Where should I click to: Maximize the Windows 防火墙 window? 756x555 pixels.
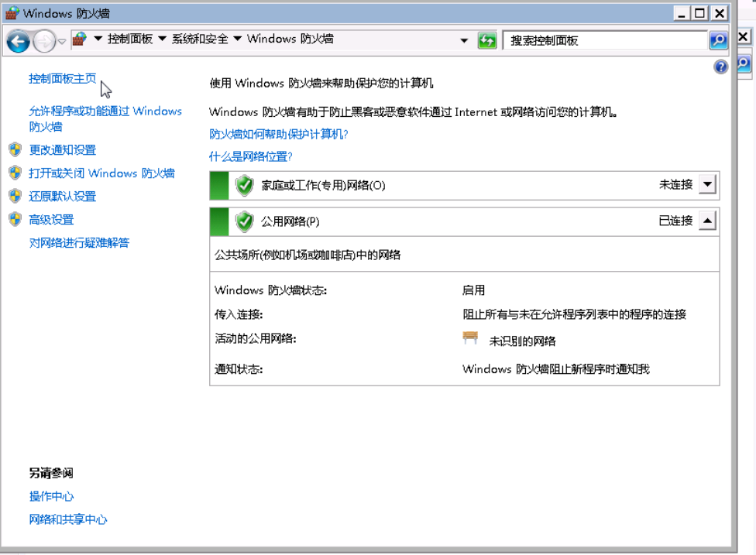[x=699, y=13]
